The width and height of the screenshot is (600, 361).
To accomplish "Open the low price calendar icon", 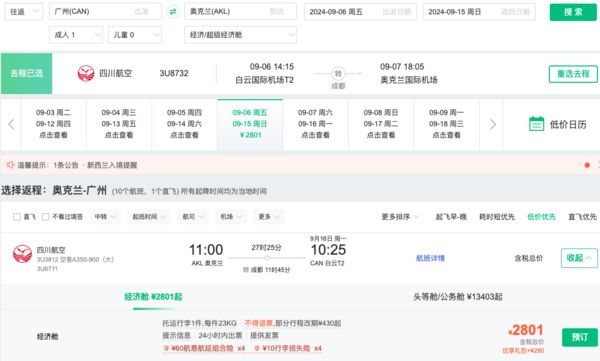I will pos(536,124).
